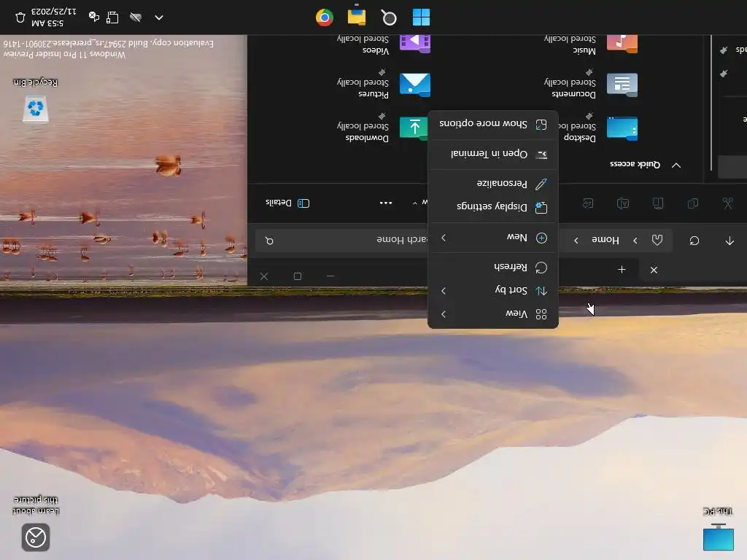
Task: Click the Paste toolbar icon
Action: point(658,203)
